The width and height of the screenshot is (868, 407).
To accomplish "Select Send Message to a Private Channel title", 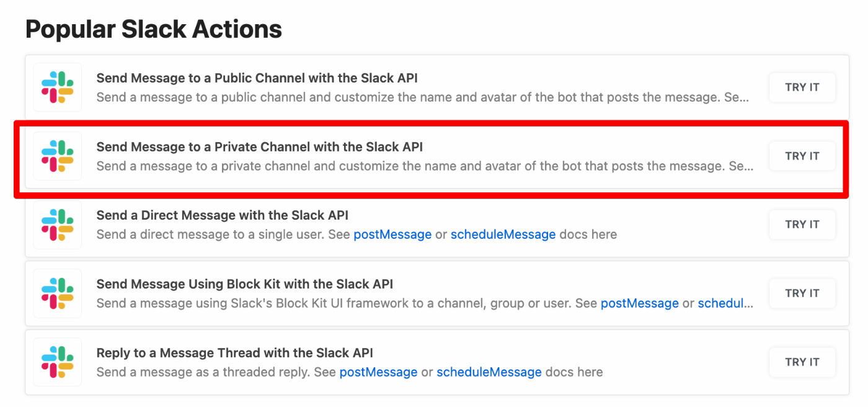I will tap(259, 147).
